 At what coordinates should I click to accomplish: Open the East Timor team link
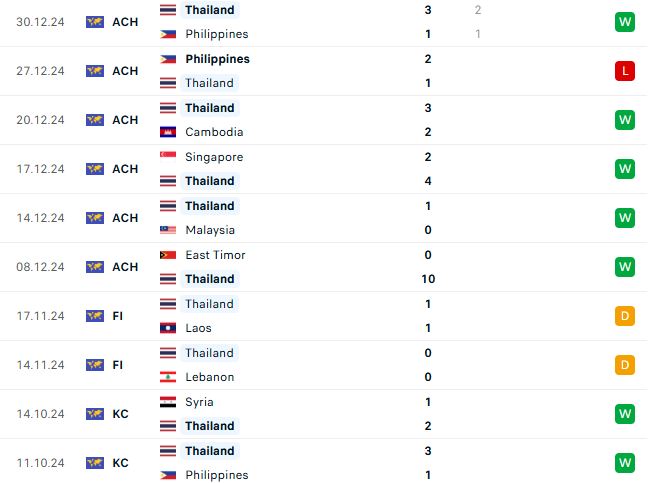point(215,255)
